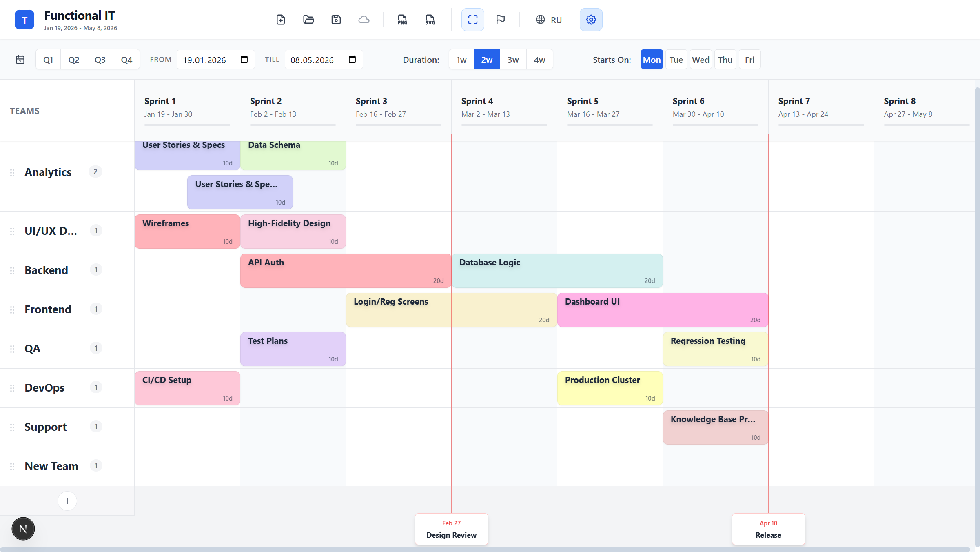Set sprint duration to 3w
The height and width of the screenshot is (552, 980).
click(x=513, y=60)
